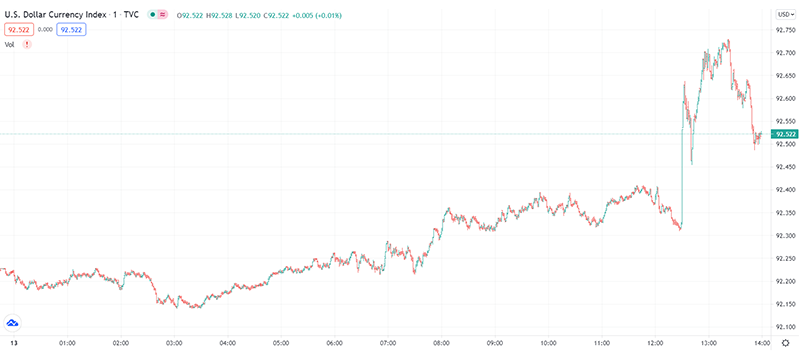Click the green 92.522 current price label
Image resolution: width=800 pixels, height=360 pixels.
785,134
